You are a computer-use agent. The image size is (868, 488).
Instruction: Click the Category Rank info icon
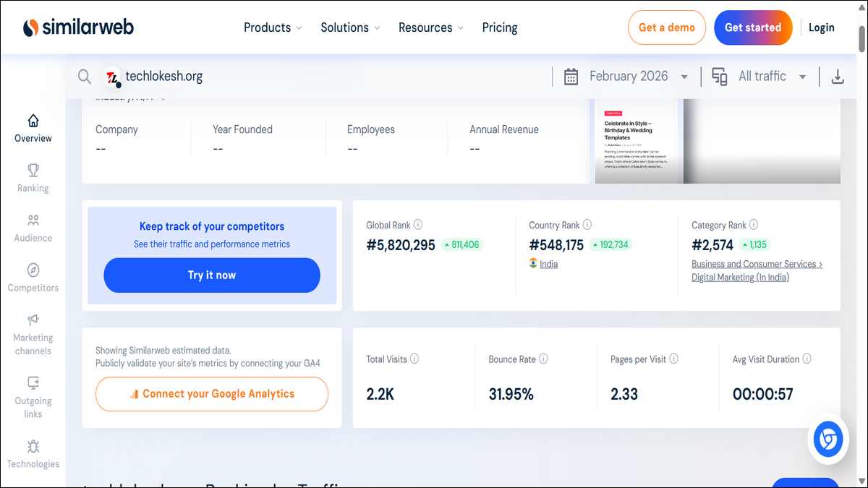click(x=754, y=225)
